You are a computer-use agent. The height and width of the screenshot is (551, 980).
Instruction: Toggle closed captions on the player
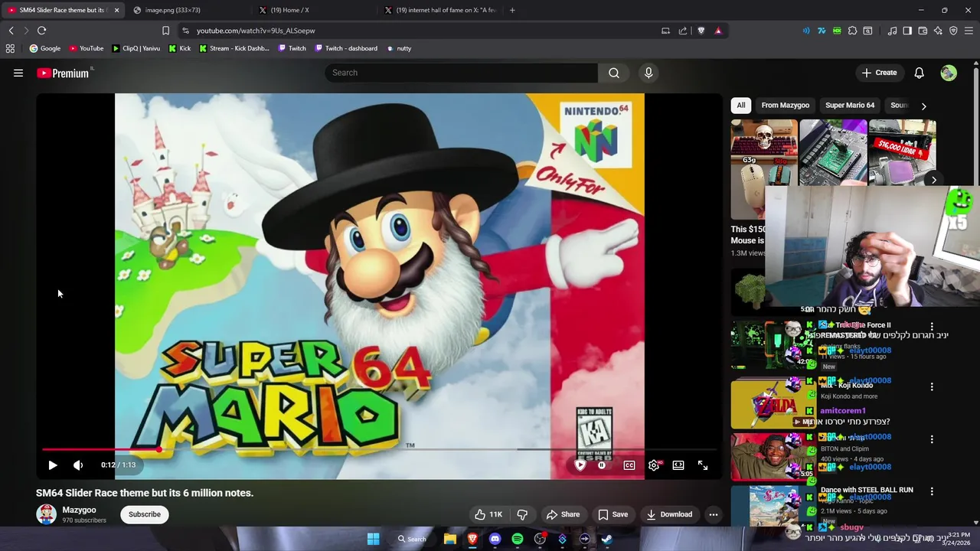pyautogui.click(x=629, y=465)
